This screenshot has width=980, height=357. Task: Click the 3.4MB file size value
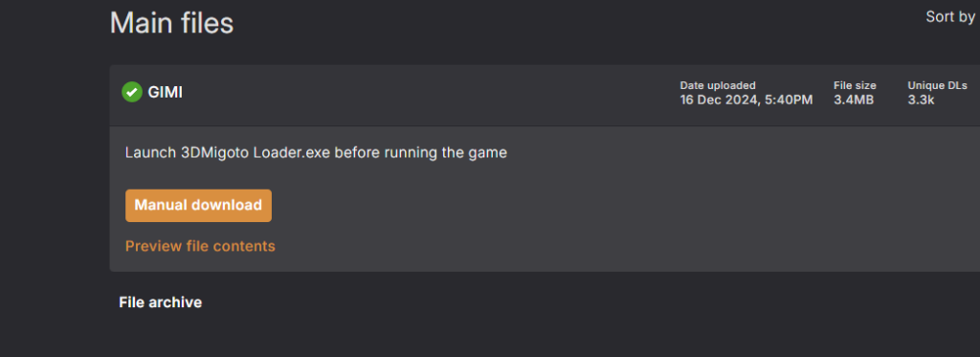point(853,100)
